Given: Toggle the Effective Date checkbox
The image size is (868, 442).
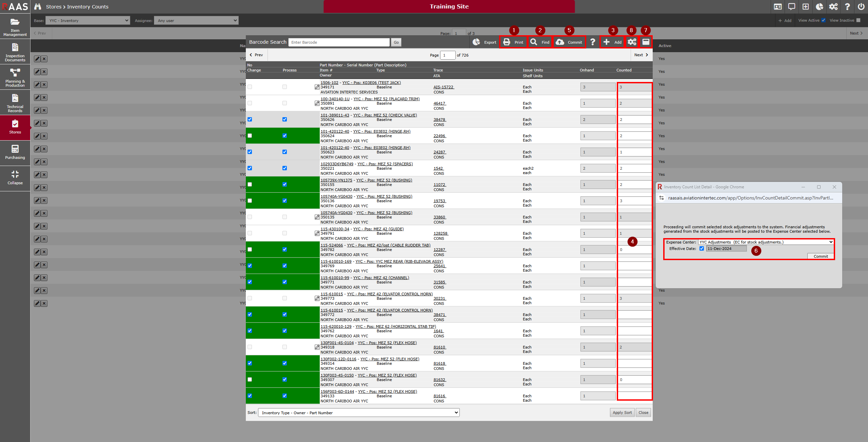Looking at the screenshot, I should (x=702, y=249).
